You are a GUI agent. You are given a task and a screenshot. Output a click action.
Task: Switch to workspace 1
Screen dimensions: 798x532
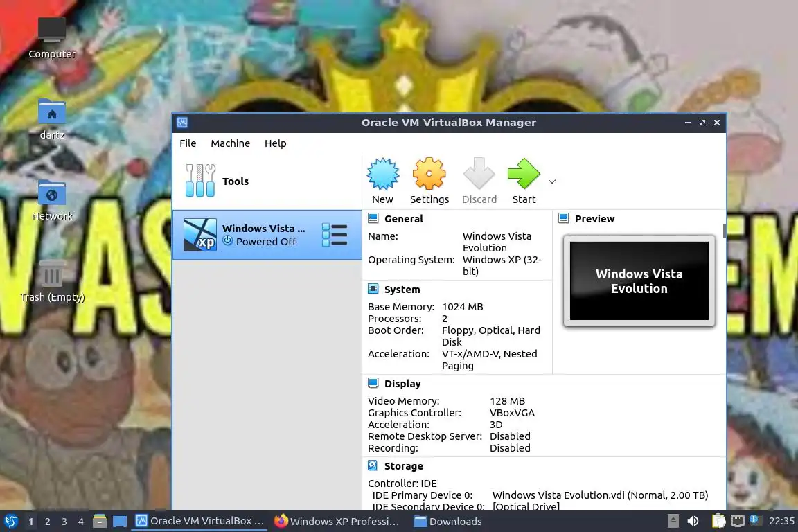pos(30,522)
